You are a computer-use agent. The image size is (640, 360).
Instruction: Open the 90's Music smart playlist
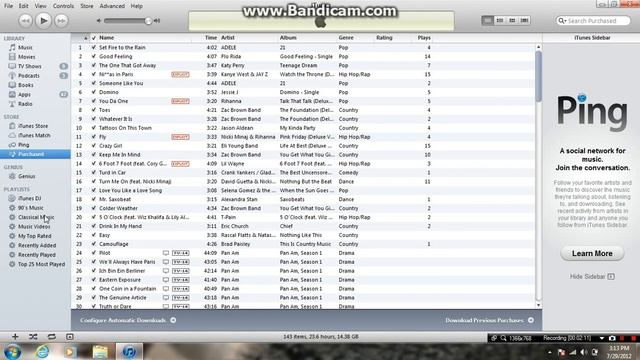(30, 207)
